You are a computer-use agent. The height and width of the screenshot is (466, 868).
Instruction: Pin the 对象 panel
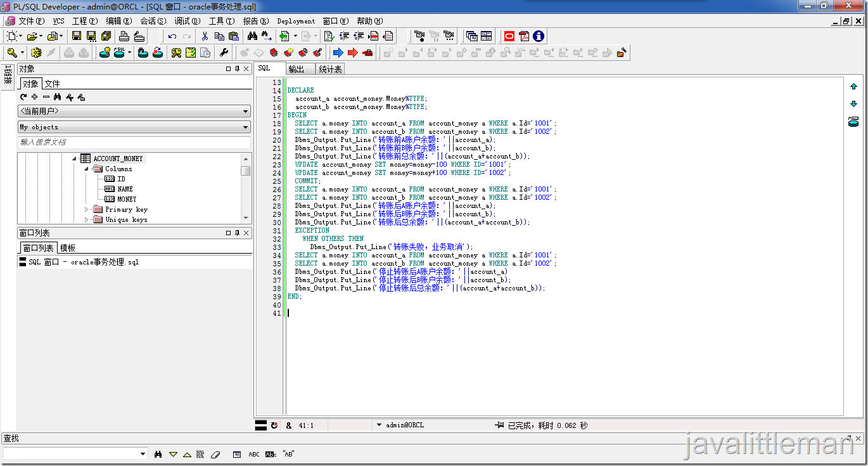[238, 69]
